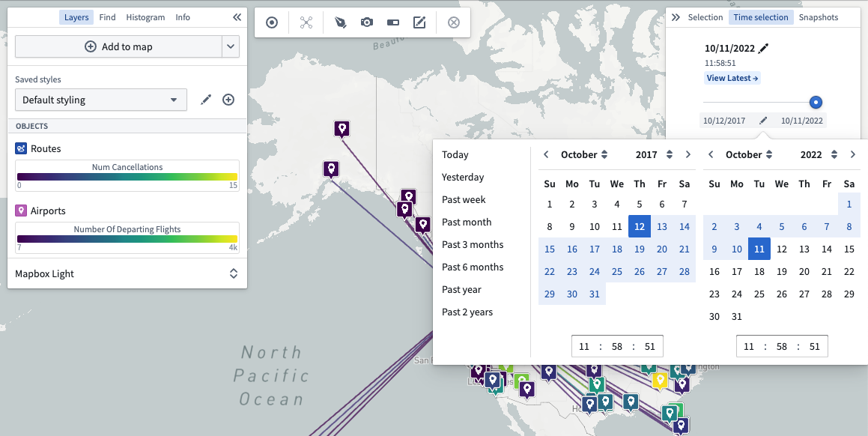868x436 pixels.
Task: Edit the 10/11/2022 timestamp pencil
Action: pos(763,48)
